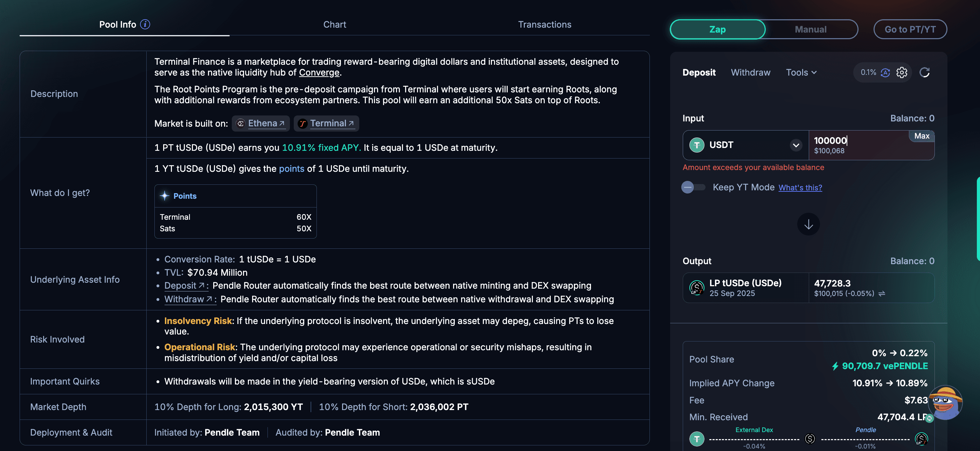Click the External Dex route label
This screenshot has width=980, height=451.
pyautogui.click(x=754, y=430)
